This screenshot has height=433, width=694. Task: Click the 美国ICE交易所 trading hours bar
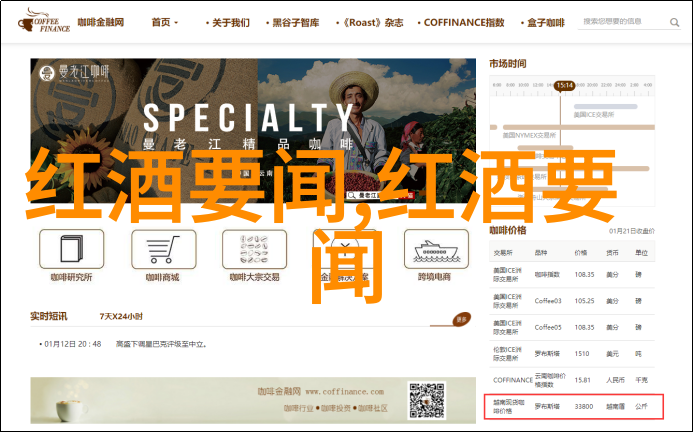605,107
